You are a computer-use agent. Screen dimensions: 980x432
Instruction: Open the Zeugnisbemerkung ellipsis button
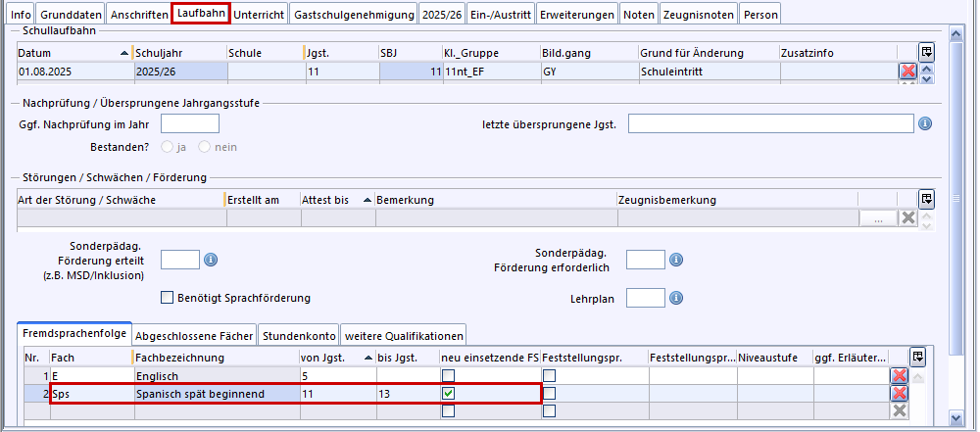pos(878,218)
